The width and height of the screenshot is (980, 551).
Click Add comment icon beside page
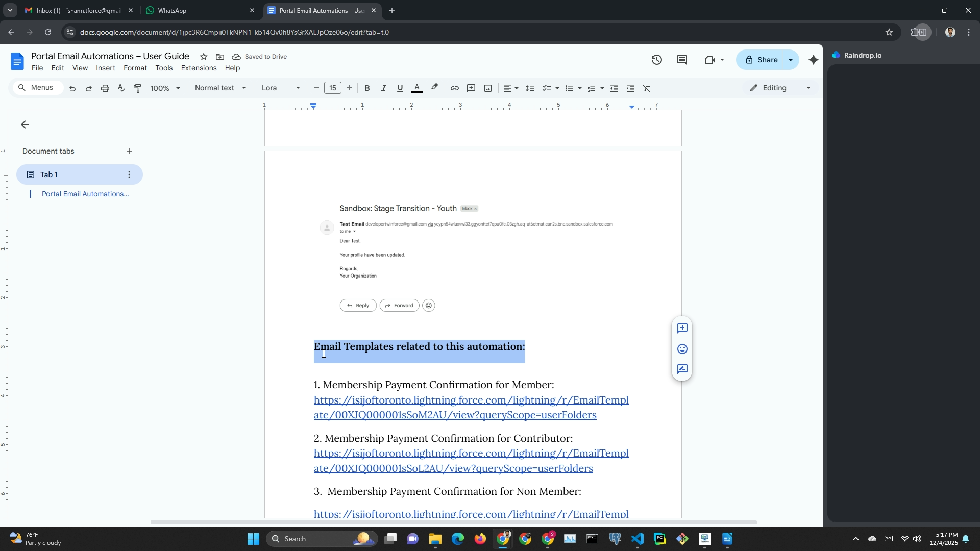coord(682,329)
